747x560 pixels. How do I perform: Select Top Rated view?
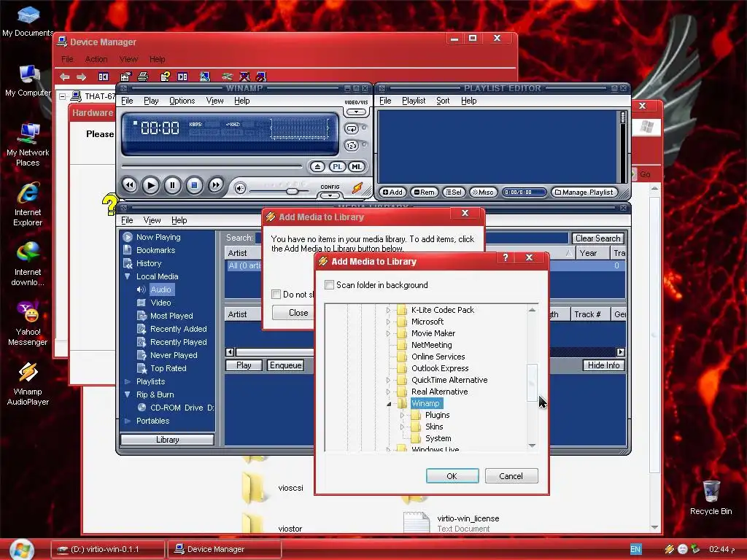click(x=169, y=368)
